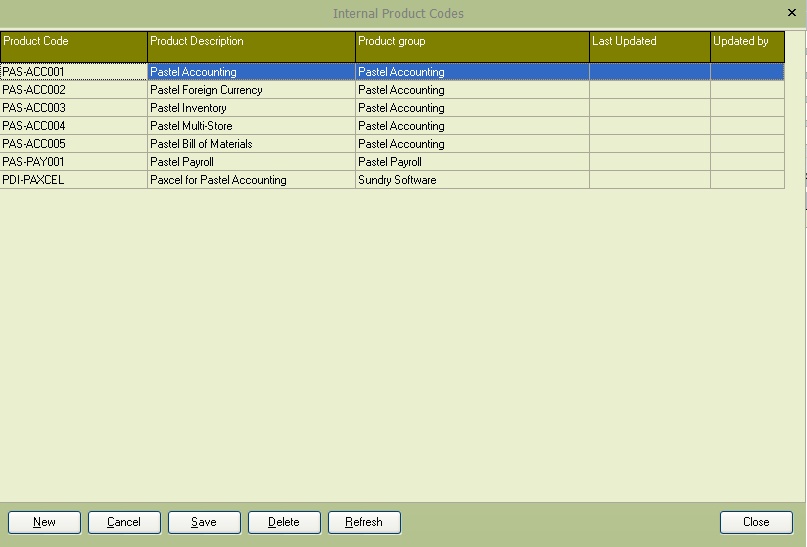The height and width of the screenshot is (547, 807).
Task: Click the Updated by column header
Action: tap(746, 46)
